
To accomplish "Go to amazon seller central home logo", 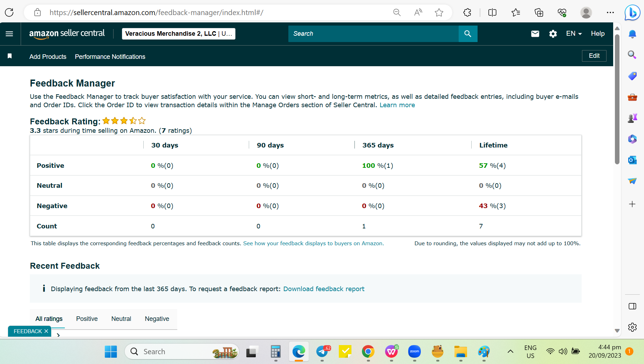I will pyautogui.click(x=67, y=34).
